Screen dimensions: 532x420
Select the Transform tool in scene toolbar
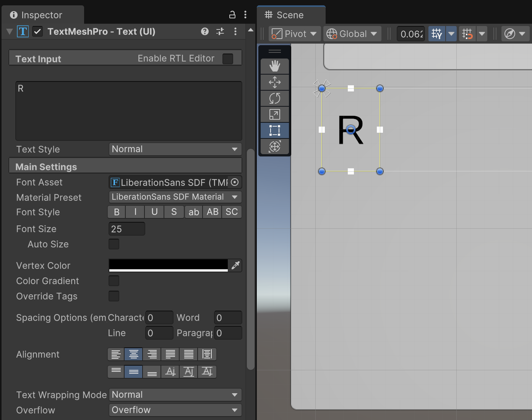point(274,147)
